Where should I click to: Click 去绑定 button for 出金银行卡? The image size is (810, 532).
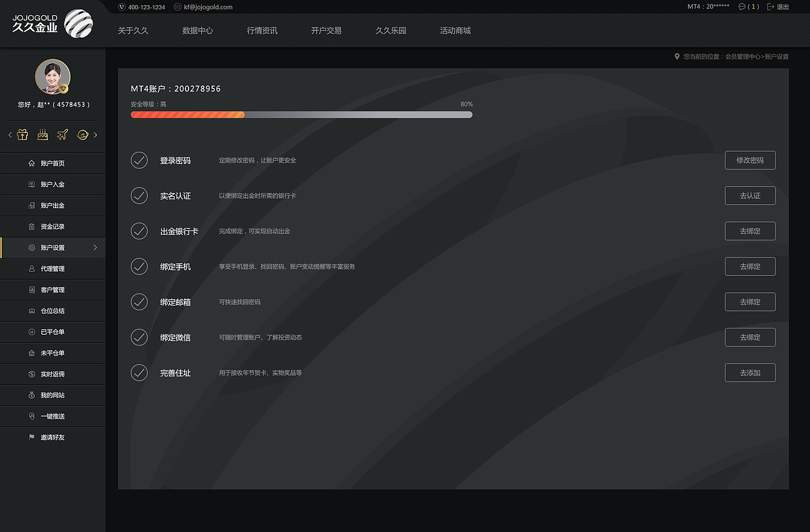click(x=750, y=231)
